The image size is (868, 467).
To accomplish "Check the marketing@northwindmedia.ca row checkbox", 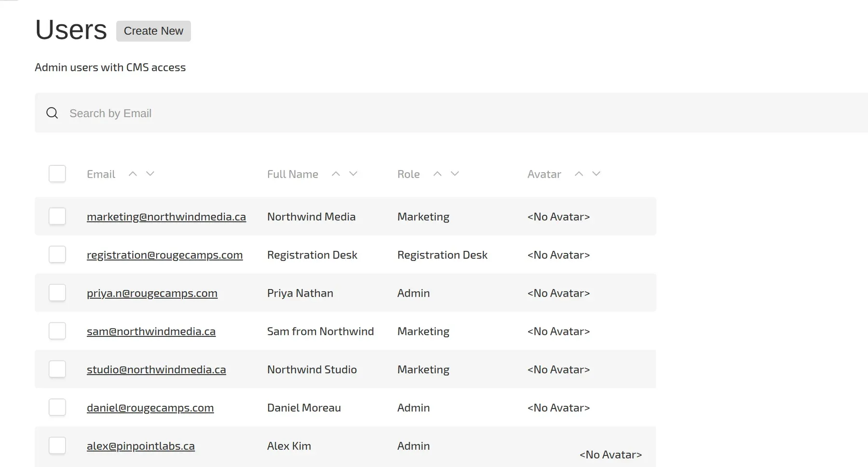I will coord(57,216).
